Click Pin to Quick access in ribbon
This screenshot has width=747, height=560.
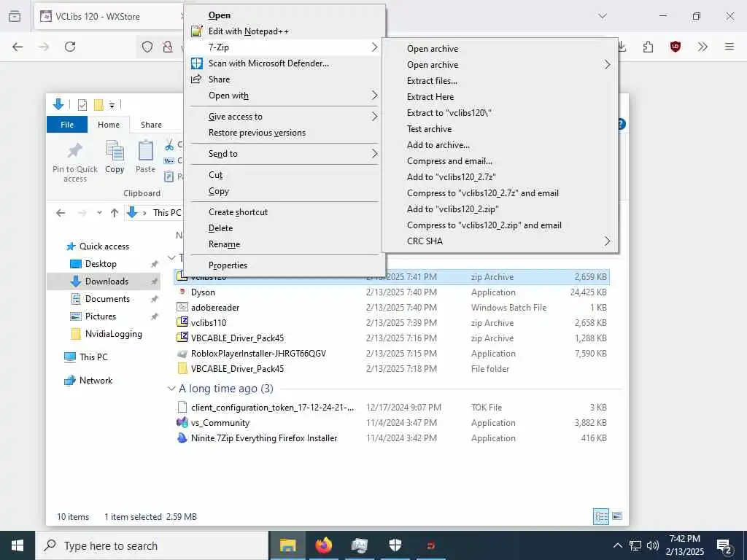(x=75, y=163)
